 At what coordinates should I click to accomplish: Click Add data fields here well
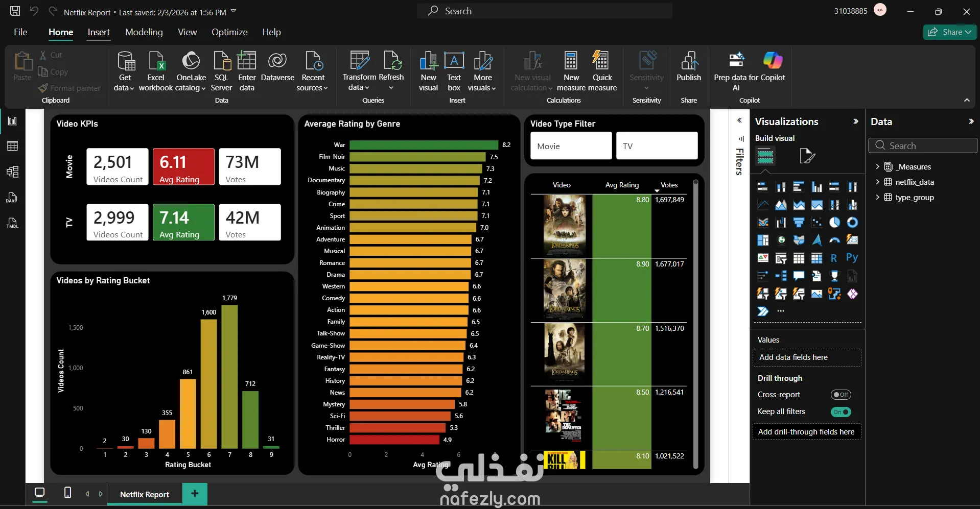tap(807, 357)
